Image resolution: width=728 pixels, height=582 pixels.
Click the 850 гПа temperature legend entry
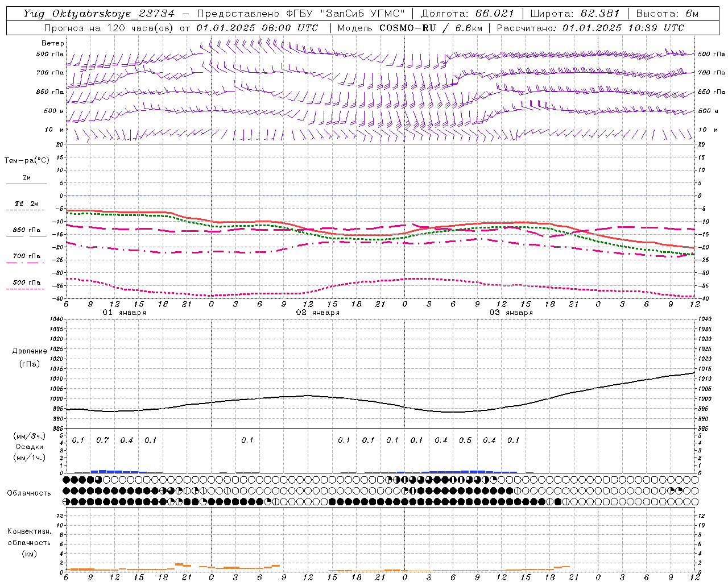(27, 230)
